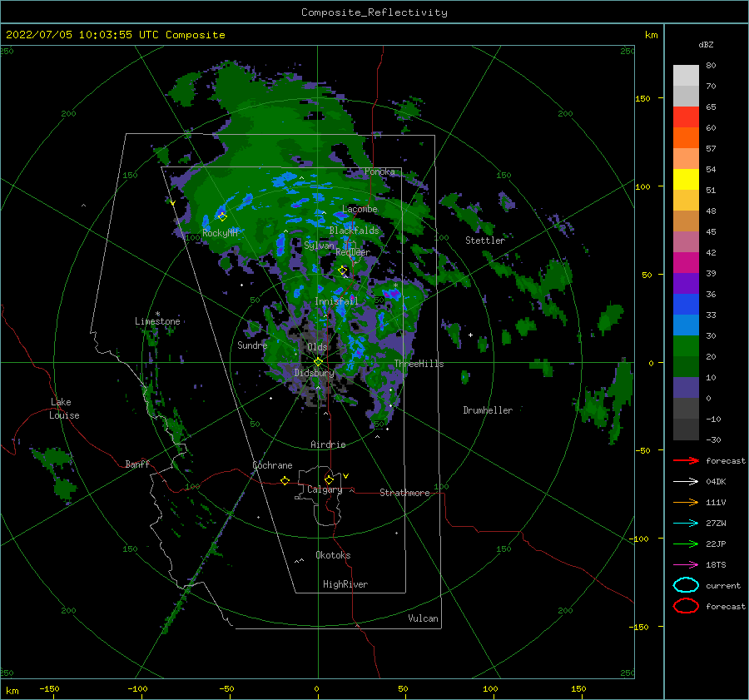Click the Innisfail city label
The width and height of the screenshot is (749, 700).
(336, 301)
